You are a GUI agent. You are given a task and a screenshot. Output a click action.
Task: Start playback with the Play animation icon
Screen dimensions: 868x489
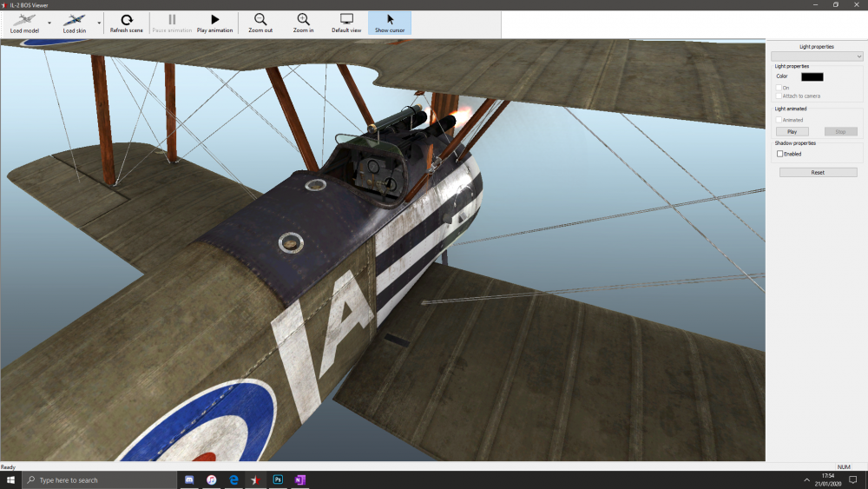[214, 20]
